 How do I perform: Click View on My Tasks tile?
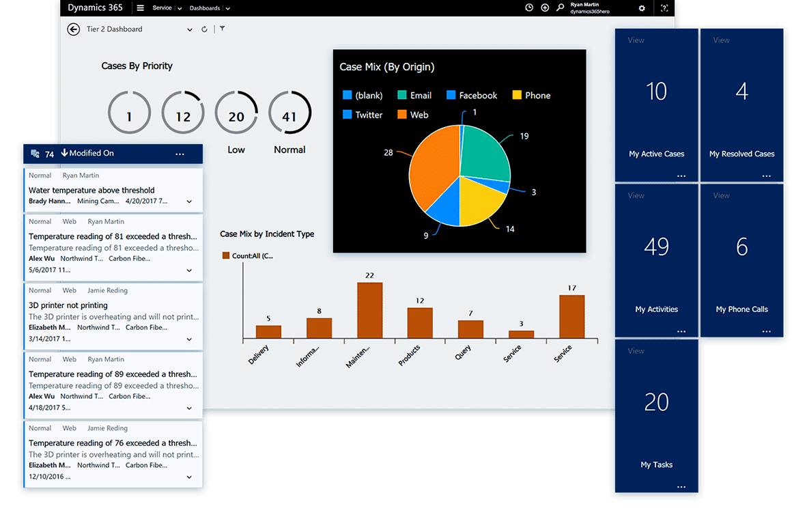tap(636, 351)
